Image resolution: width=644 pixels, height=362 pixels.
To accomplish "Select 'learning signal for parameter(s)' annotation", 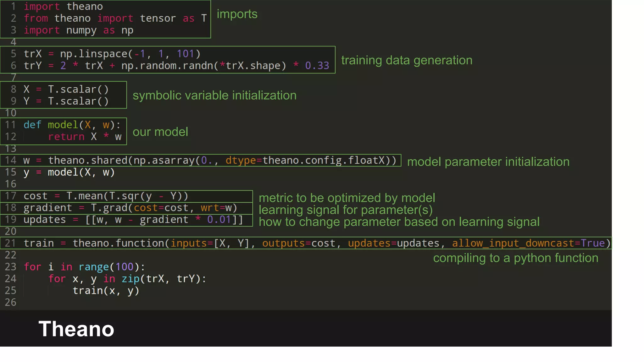I will (x=346, y=210).
